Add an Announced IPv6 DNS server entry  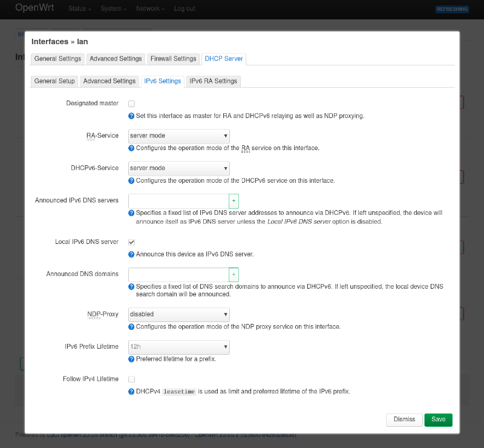tap(234, 200)
